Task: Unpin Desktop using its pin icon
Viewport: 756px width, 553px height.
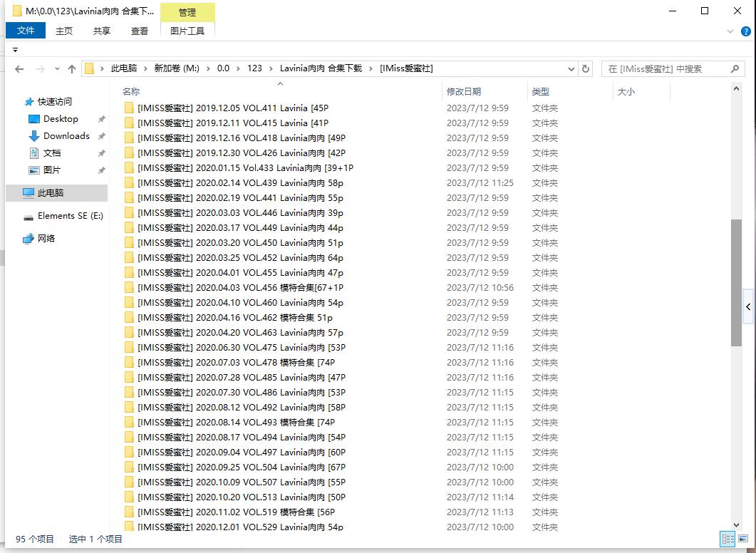Action: [x=101, y=119]
